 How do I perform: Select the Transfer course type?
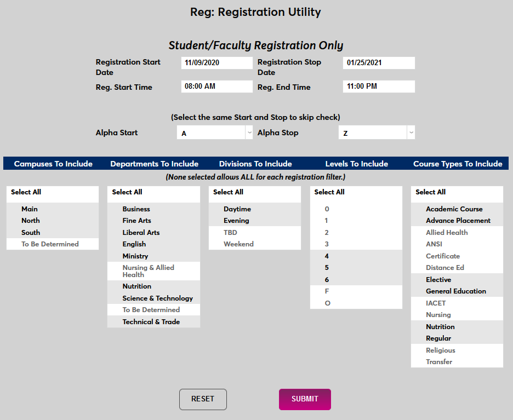pos(440,361)
